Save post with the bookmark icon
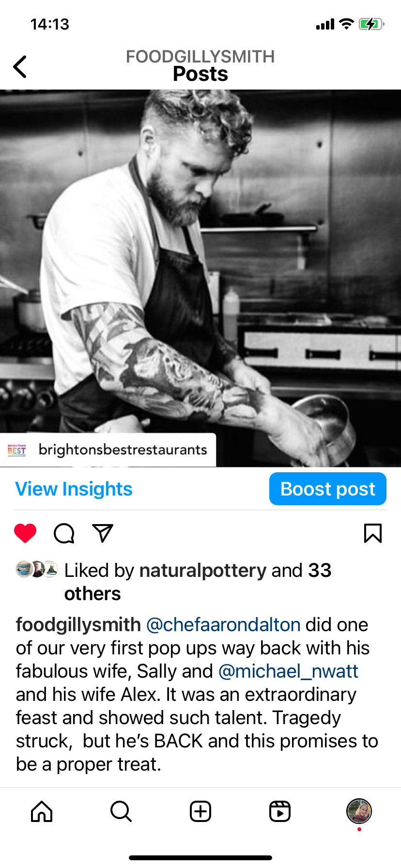The height and width of the screenshot is (868, 401). point(372,533)
